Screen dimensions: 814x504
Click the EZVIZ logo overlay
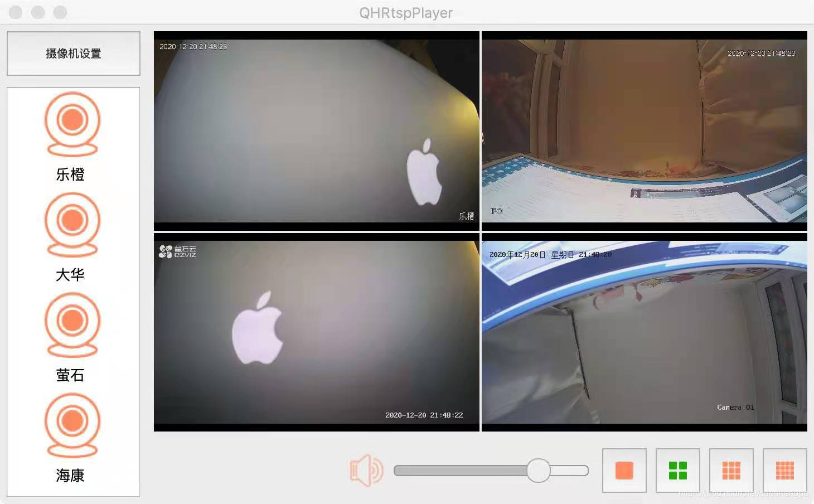pyautogui.click(x=177, y=251)
